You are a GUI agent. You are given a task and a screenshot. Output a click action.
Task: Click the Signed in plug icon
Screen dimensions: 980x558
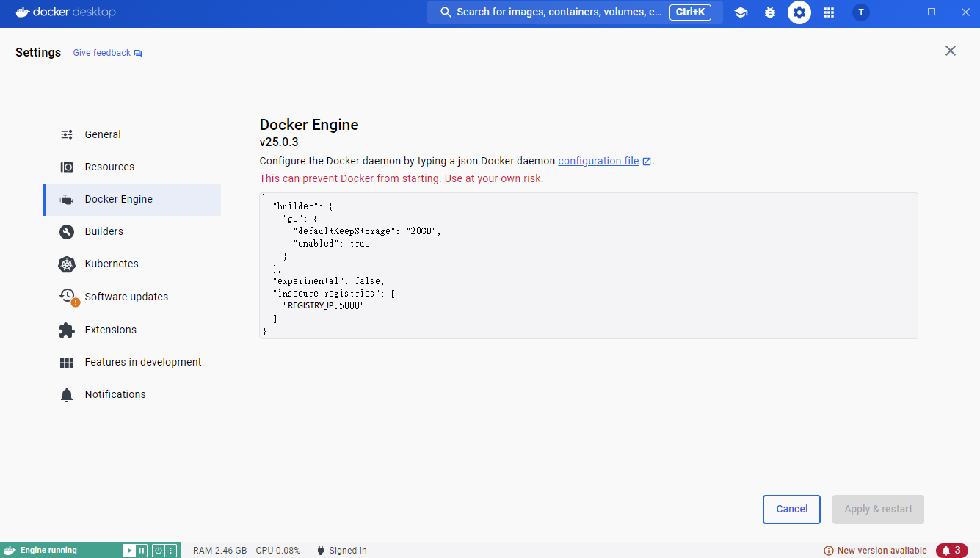[x=321, y=551]
